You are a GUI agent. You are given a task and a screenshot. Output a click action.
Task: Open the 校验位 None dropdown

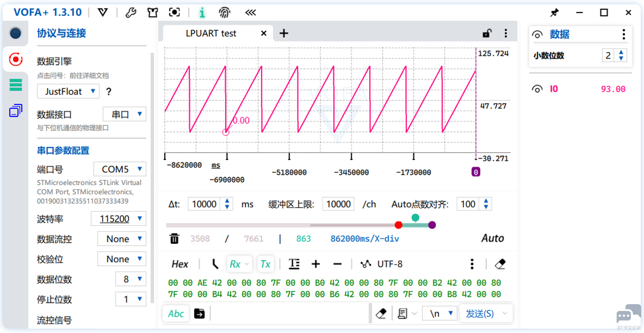tap(121, 259)
